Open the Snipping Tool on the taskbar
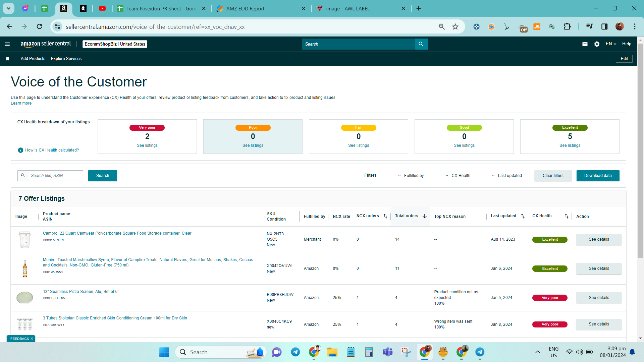Screen dimensions: 644x362 (406, 352)
